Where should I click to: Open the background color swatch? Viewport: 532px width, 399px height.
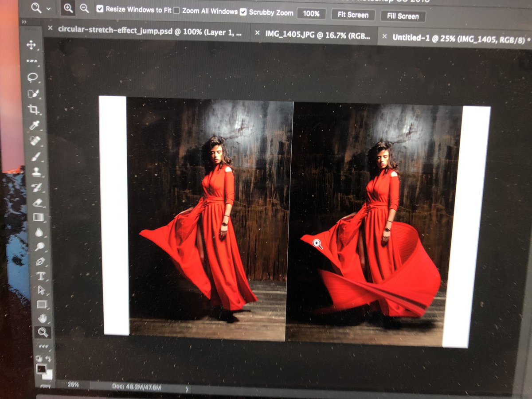(48, 375)
